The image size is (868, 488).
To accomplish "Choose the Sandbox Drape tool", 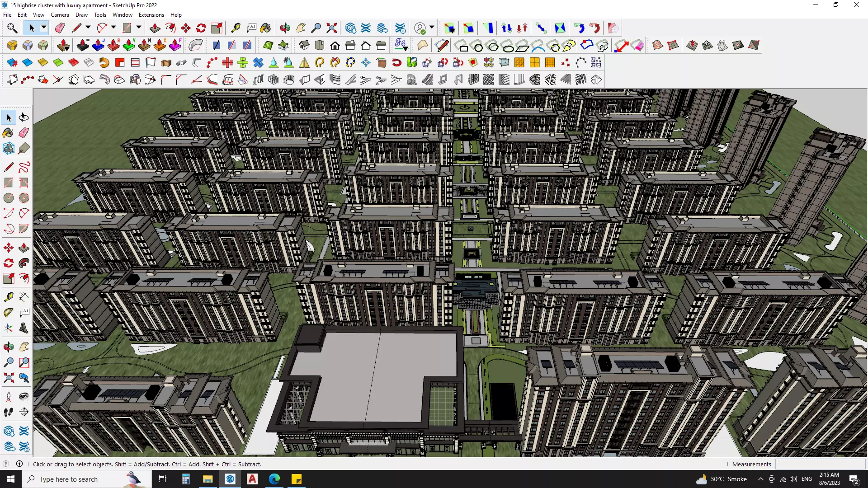I will [x=723, y=45].
